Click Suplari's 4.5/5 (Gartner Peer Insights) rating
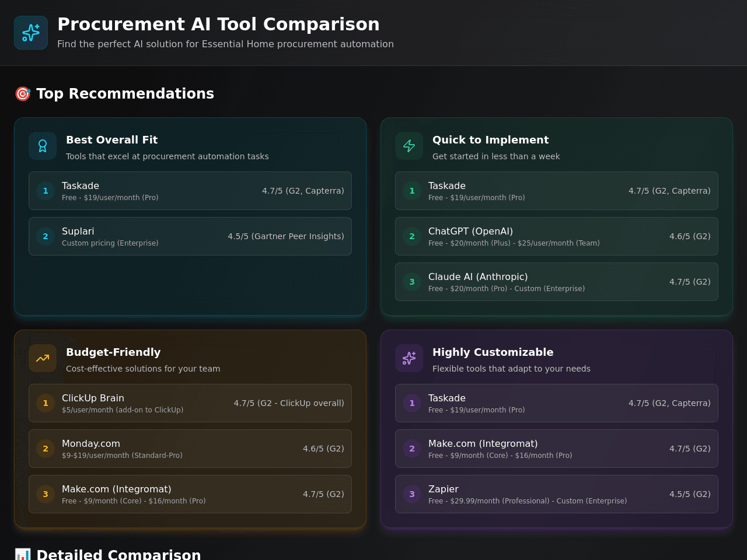Screen dimensions: 747x560 pos(286,236)
